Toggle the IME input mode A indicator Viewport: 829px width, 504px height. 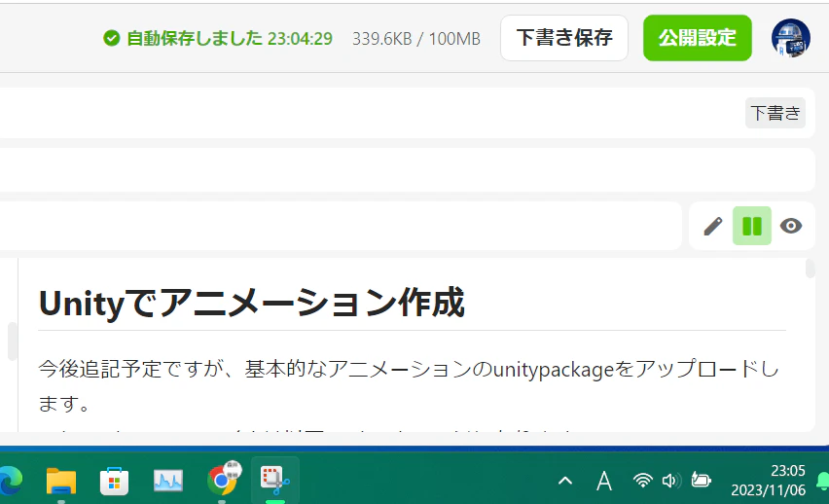coord(604,482)
